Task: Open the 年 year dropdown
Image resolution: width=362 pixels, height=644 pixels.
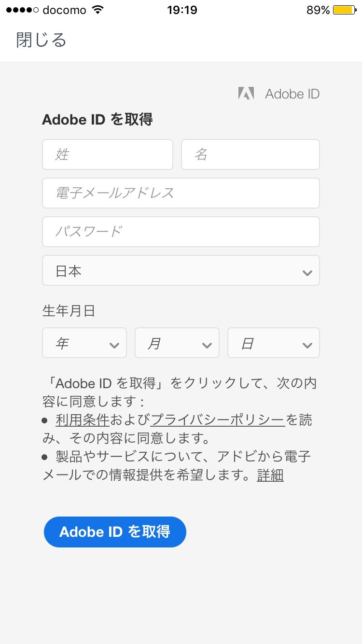Action: pyautogui.click(x=84, y=343)
